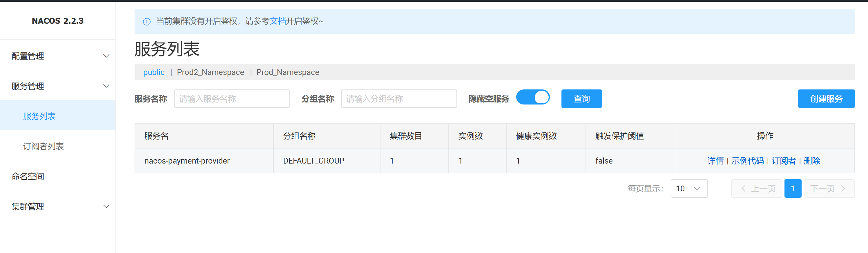Open the 命名空间 sidebar item

click(28, 176)
